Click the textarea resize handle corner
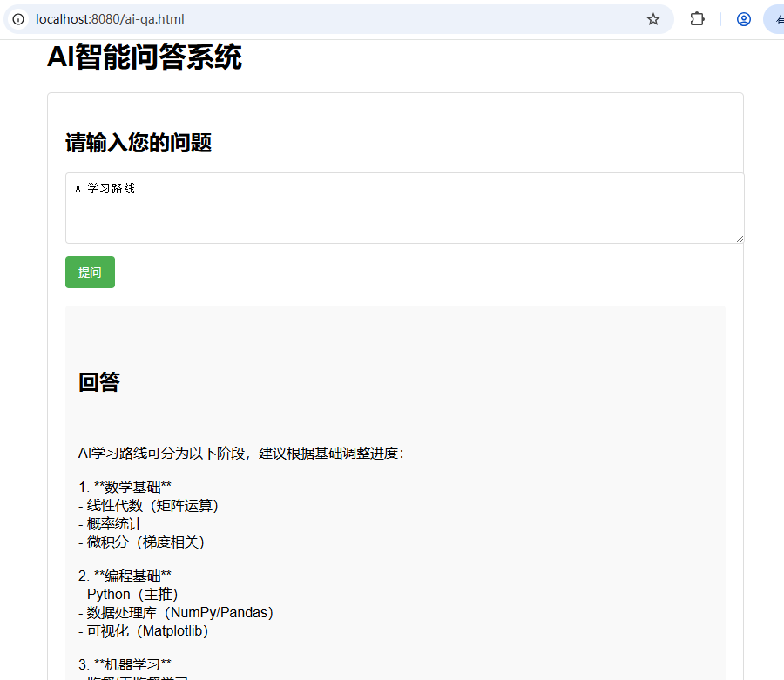Viewport: 784px width, 680px height. [740, 239]
